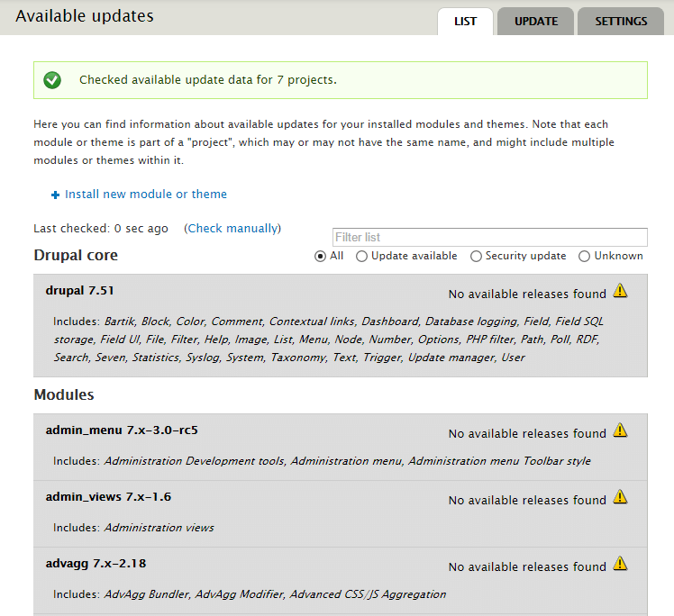Click the advagg 7.x-2.18 project title
Viewport: 674px width, 616px height.
coord(96,564)
